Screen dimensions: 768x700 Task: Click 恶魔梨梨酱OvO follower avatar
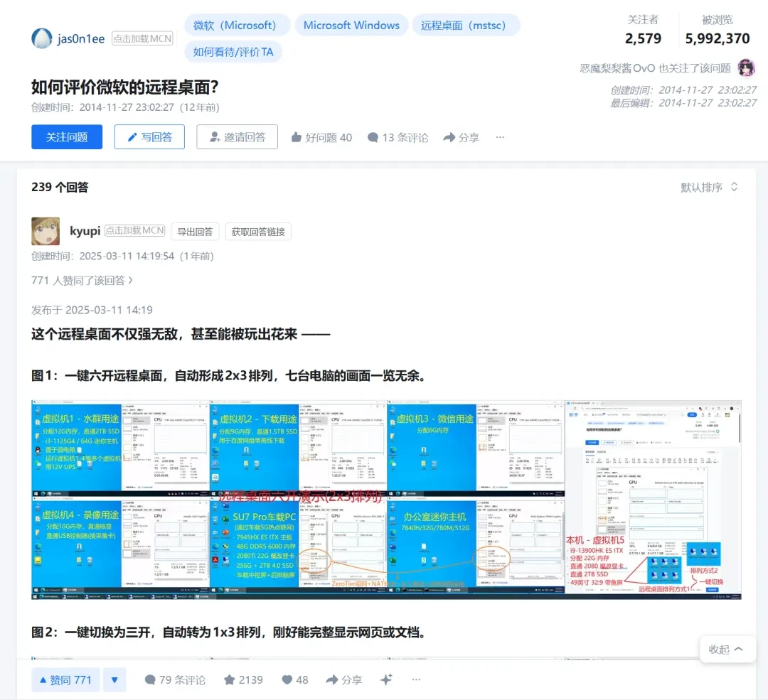pyautogui.click(x=746, y=68)
